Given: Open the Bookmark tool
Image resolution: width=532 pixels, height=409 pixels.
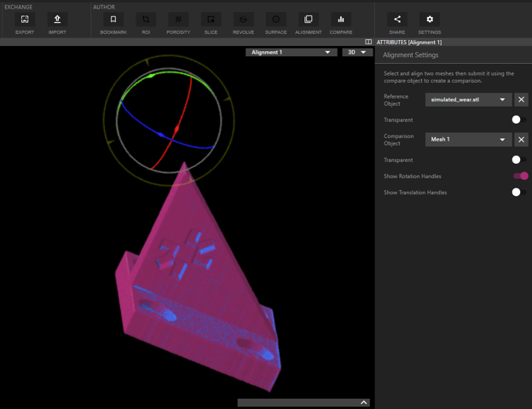Looking at the screenshot, I should tap(113, 20).
